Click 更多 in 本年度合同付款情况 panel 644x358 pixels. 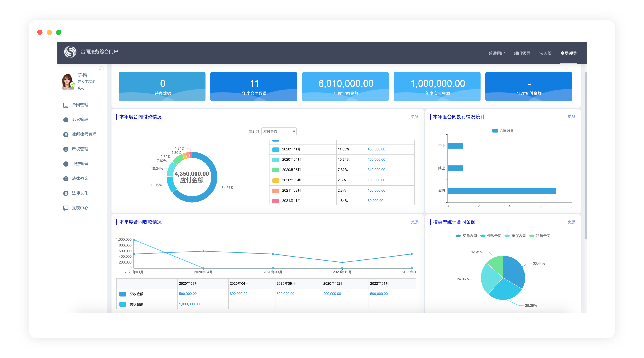click(x=415, y=117)
